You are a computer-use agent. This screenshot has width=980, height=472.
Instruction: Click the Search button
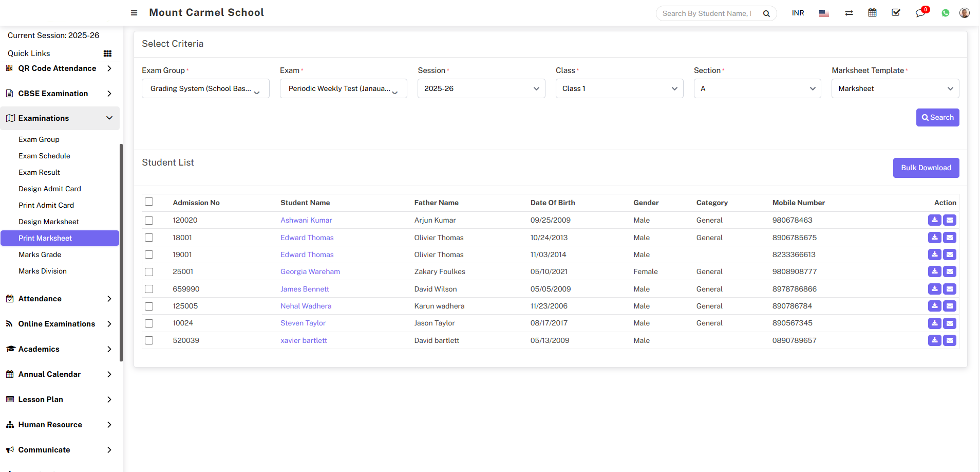937,117
